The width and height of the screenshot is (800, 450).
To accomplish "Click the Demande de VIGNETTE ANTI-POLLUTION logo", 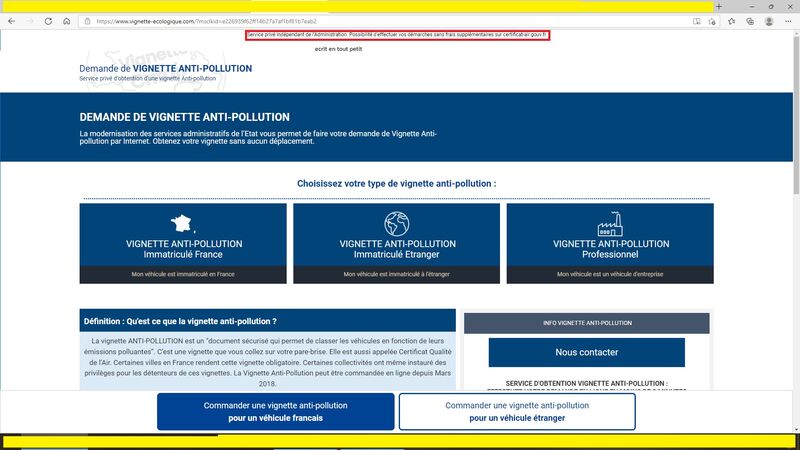I will 165,68.
